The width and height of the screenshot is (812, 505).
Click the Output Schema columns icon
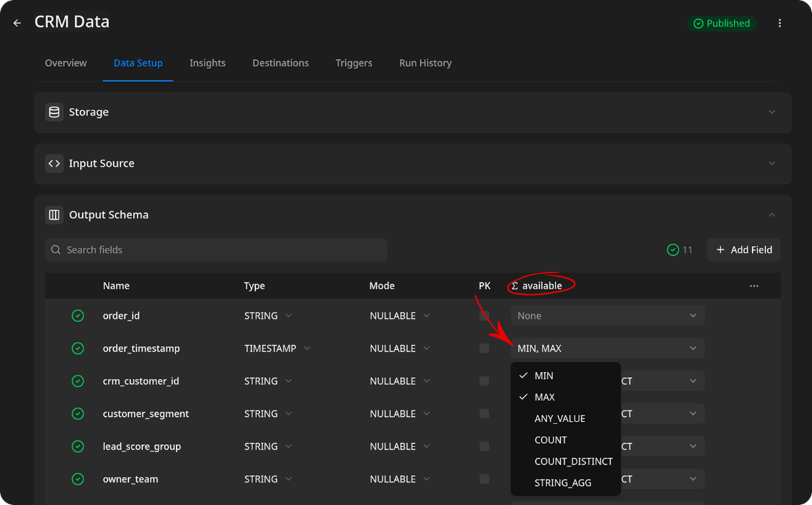coord(55,214)
